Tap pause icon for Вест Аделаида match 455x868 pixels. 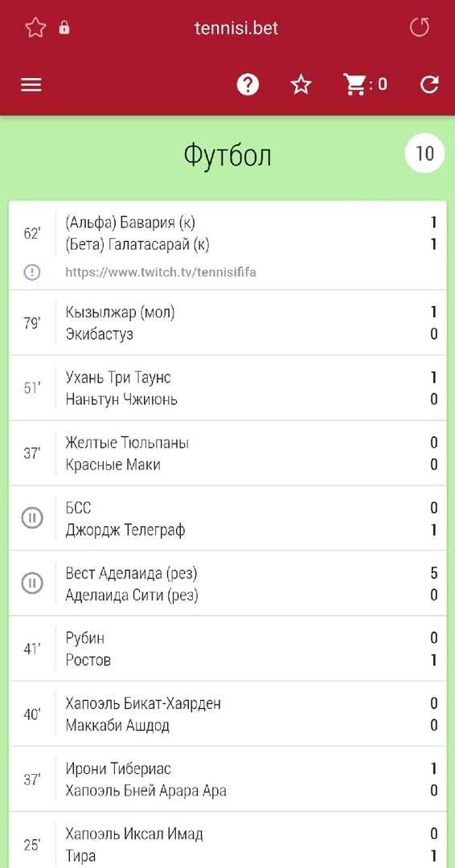pyautogui.click(x=32, y=583)
